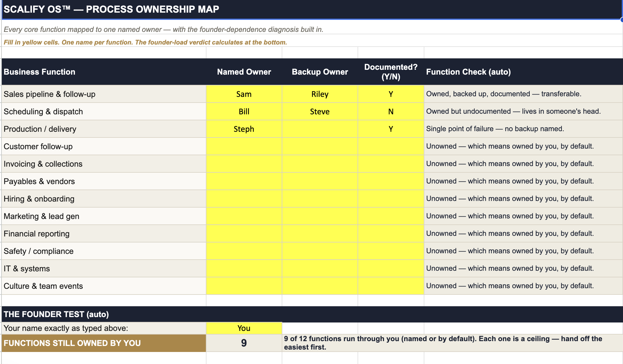Select the Backup Owner cell containing Riley
The image size is (623, 364).
pyautogui.click(x=320, y=94)
